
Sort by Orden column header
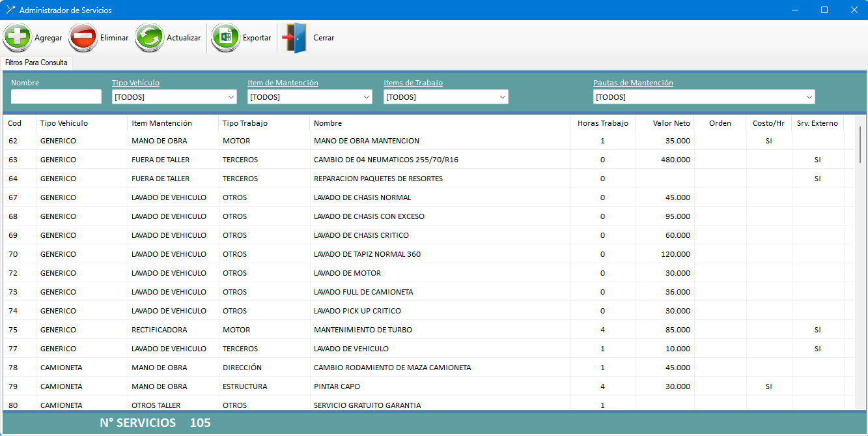[x=720, y=123]
